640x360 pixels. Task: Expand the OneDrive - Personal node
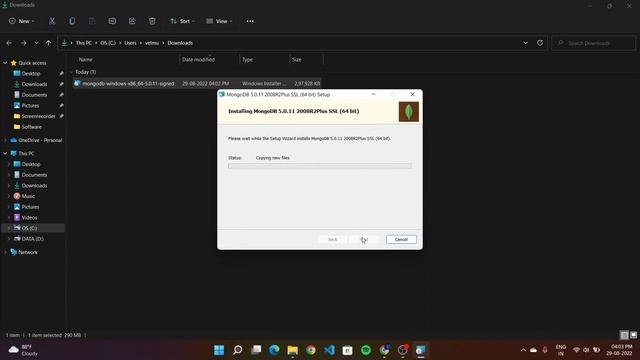(5, 140)
